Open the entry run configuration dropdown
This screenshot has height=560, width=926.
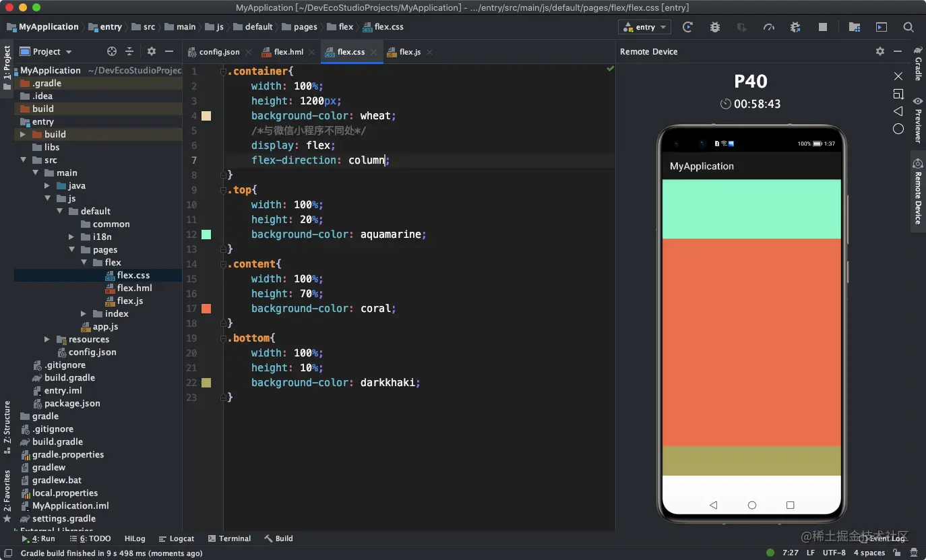644,27
